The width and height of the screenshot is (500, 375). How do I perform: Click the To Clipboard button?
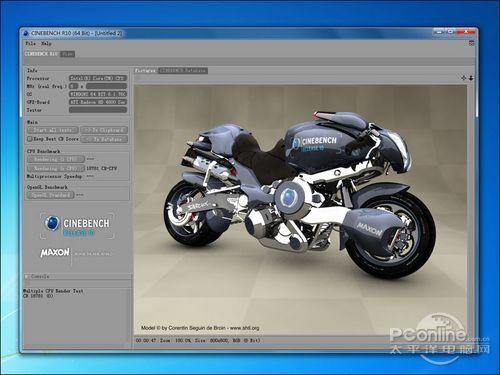[104, 130]
